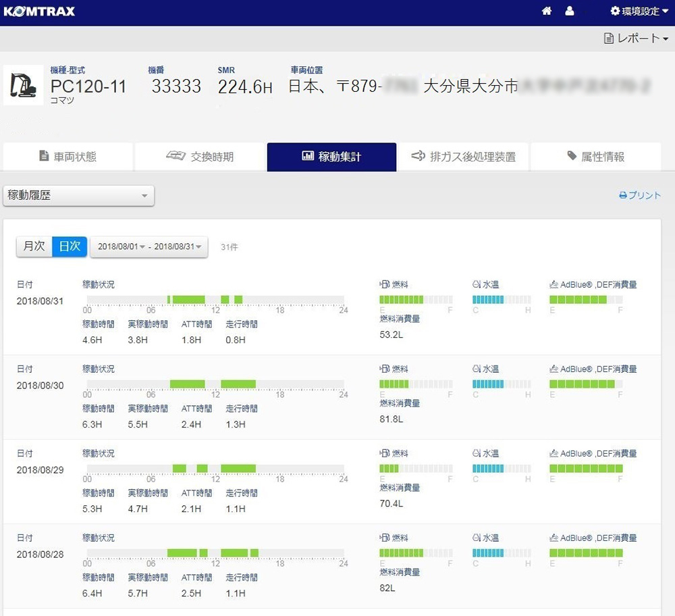
Task: Open the 稼動履歴 selection dropdown
Action: [78, 196]
